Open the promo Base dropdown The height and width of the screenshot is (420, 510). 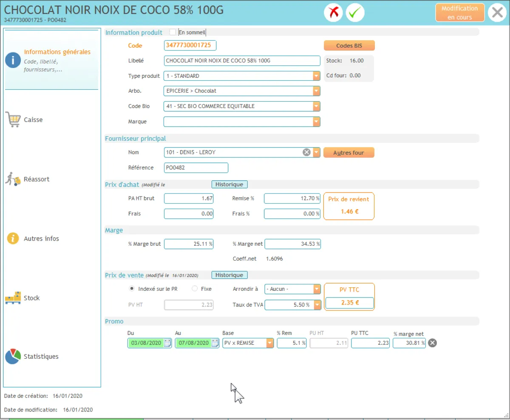(x=270, y=343)
